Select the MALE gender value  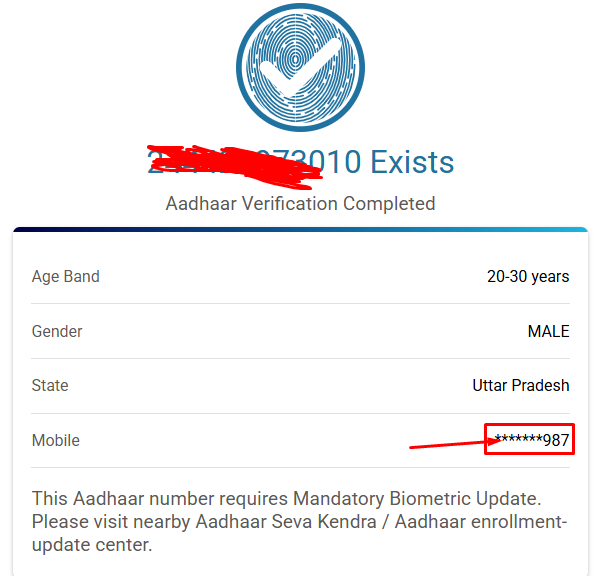tap(548, 332)
